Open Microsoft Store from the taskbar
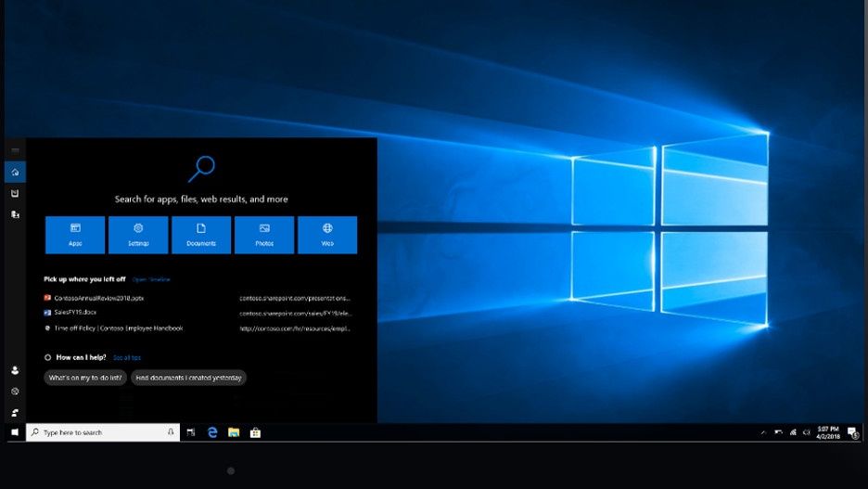Viewport: 868px width, 489px height. click(255, 432)
